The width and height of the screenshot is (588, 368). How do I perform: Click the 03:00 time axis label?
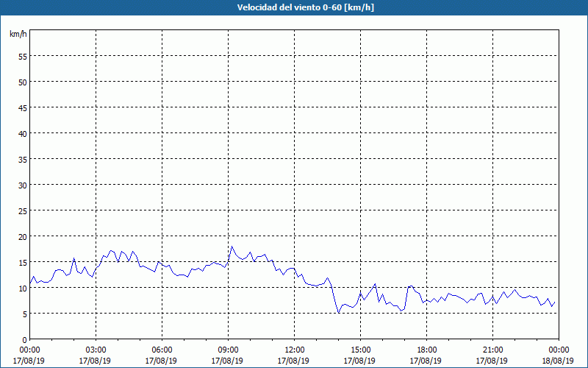[96, 350]
